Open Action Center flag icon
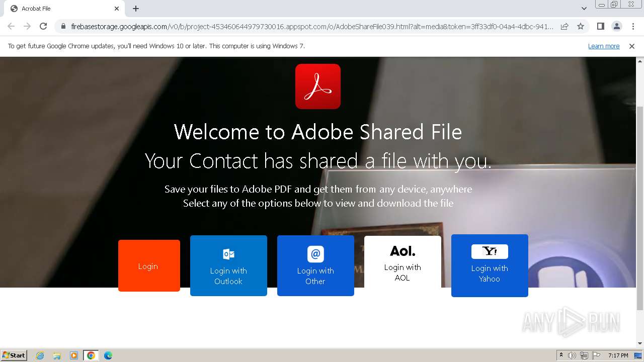 pyautogui.click(x=596, y=355)
